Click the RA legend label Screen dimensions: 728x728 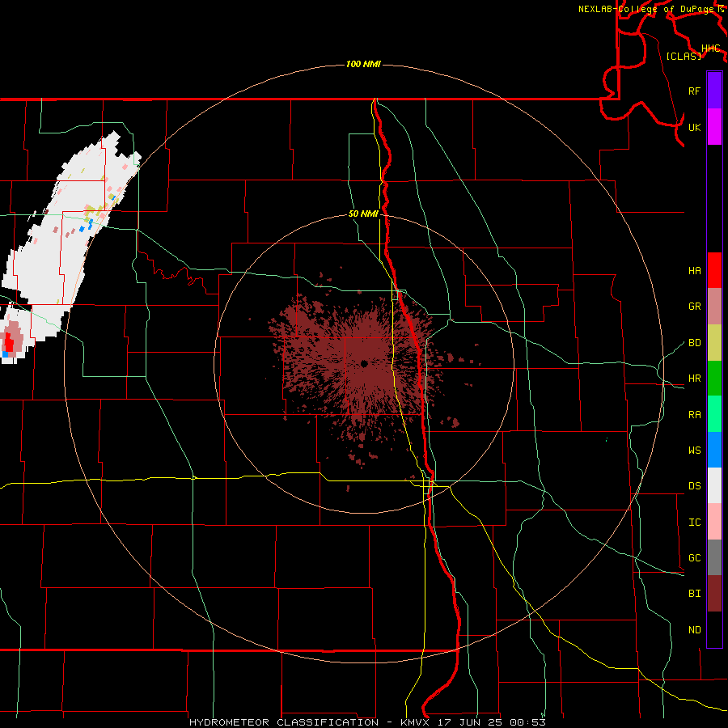[694, 415]
